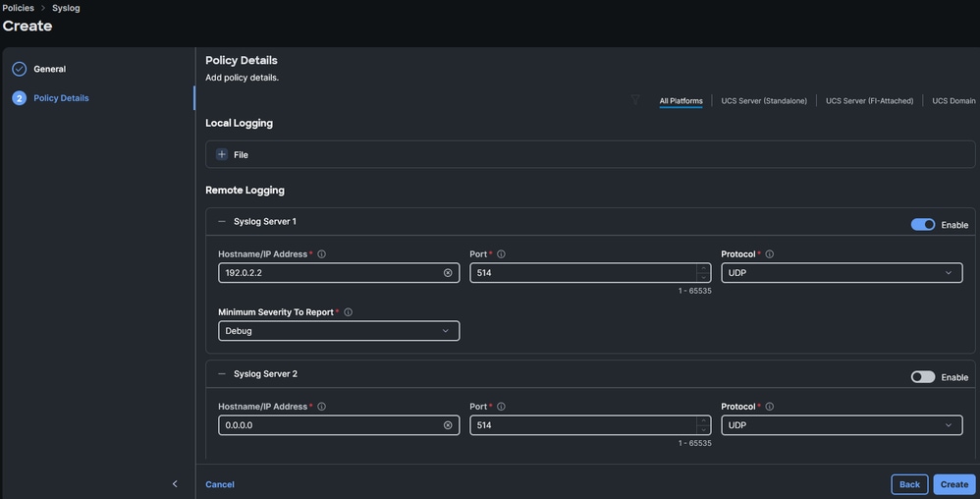This screenshot has height=499, width=980.
Task: Clear Syslog Server 2 hostname with x icon
Action: [x=448, y=425]
